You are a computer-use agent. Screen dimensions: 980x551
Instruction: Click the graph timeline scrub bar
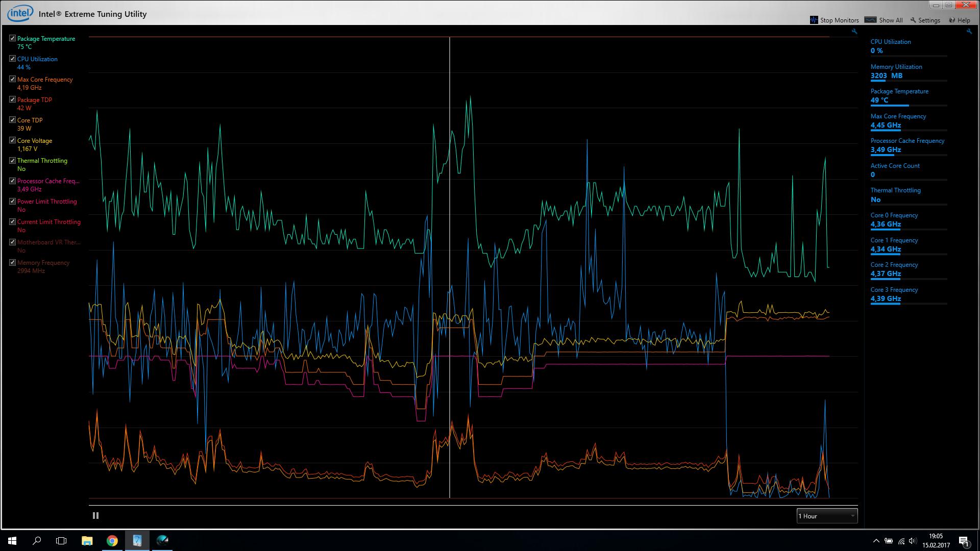pos(473,505)
